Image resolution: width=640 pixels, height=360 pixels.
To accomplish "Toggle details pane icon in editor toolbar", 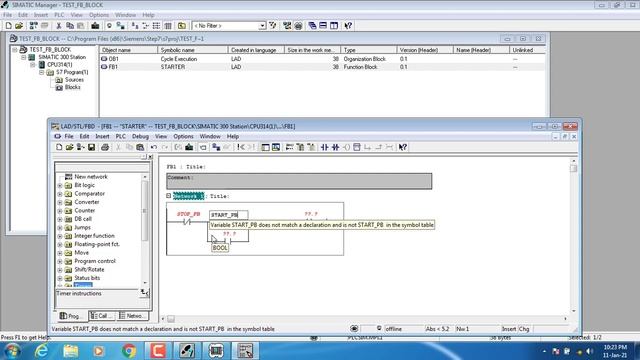I will click(276, 147).
